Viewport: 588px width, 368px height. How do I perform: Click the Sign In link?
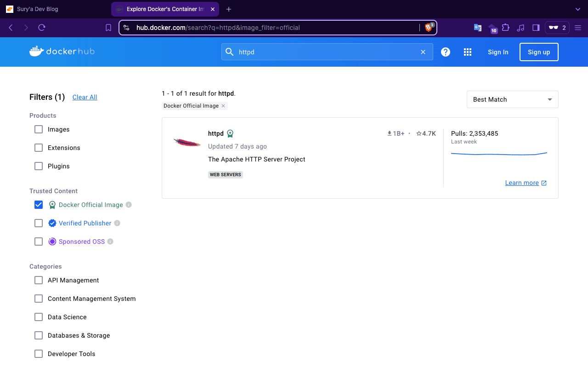(x=498, y=52)
